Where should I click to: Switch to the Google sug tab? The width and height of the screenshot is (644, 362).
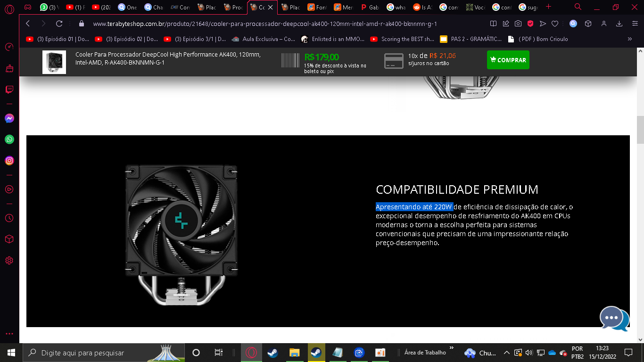[528, 7]
